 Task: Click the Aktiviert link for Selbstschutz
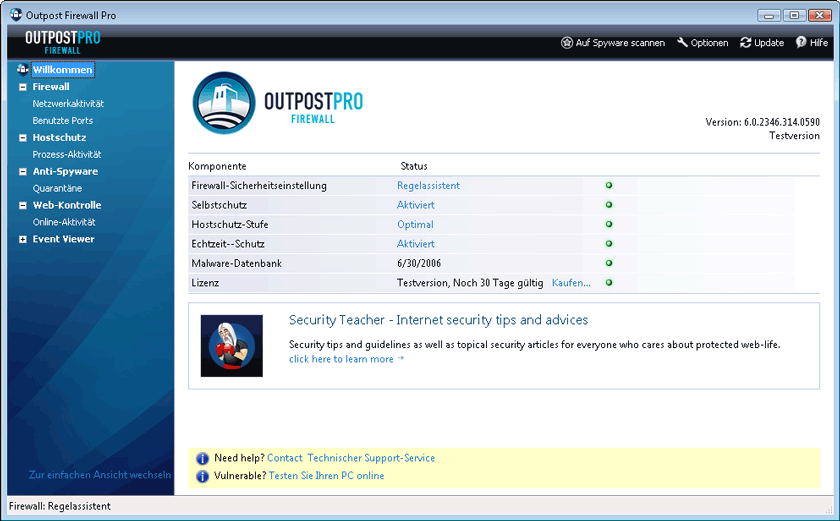(416, 205)
